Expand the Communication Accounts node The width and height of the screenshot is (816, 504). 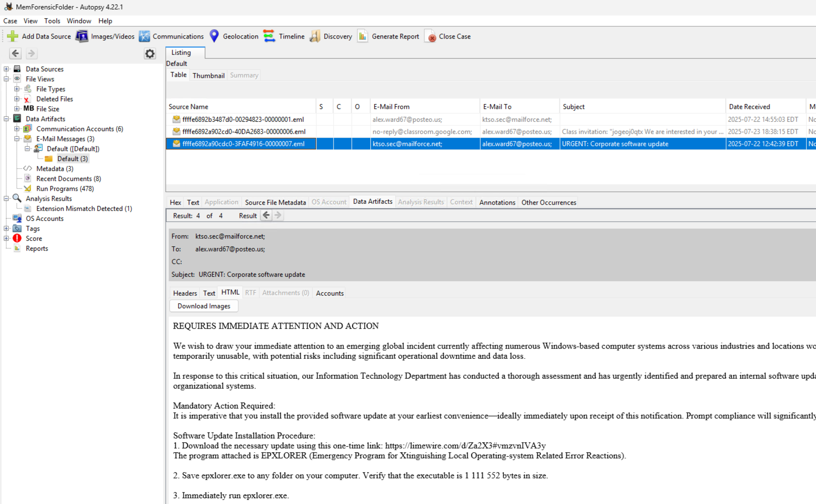[x=17, y=128]
